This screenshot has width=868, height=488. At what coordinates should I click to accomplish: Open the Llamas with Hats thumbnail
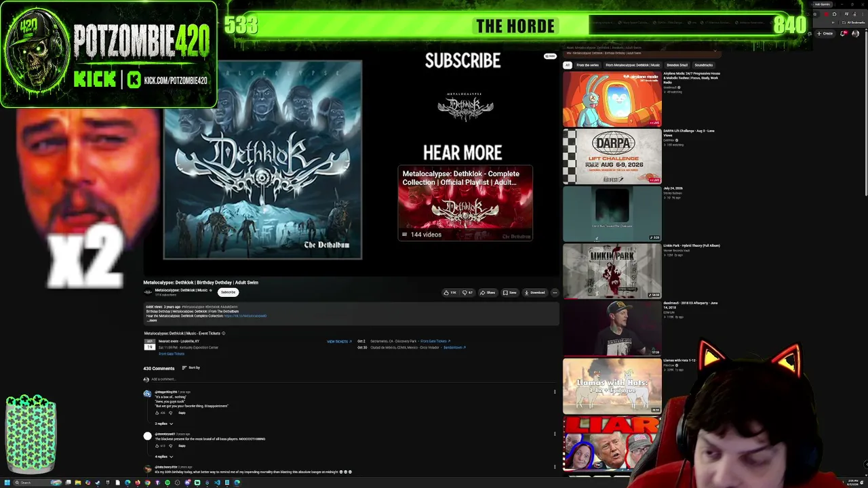612,386
